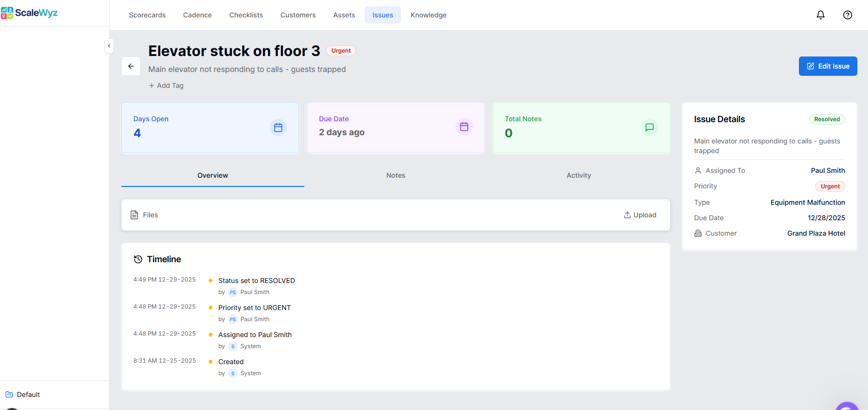Click the Timeline history icon
Image resolution: width=868 pixels, height=410 pixels.
(138, 259)
